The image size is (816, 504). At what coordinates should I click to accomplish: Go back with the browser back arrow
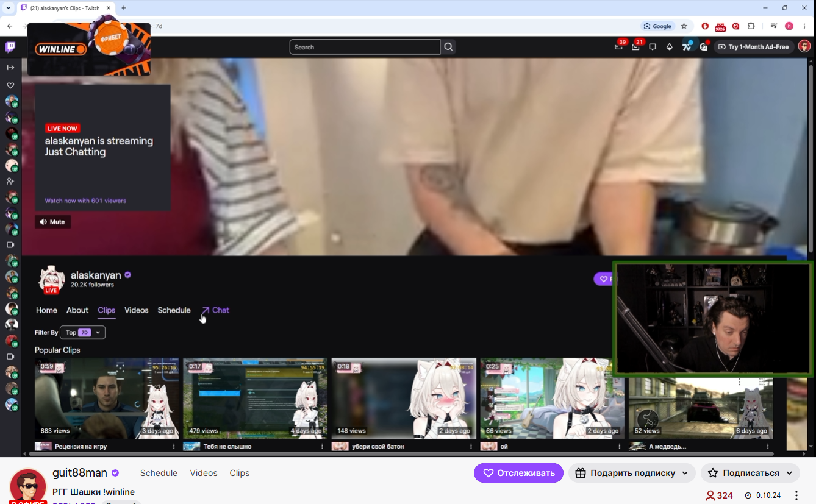(x=10, y=26)
